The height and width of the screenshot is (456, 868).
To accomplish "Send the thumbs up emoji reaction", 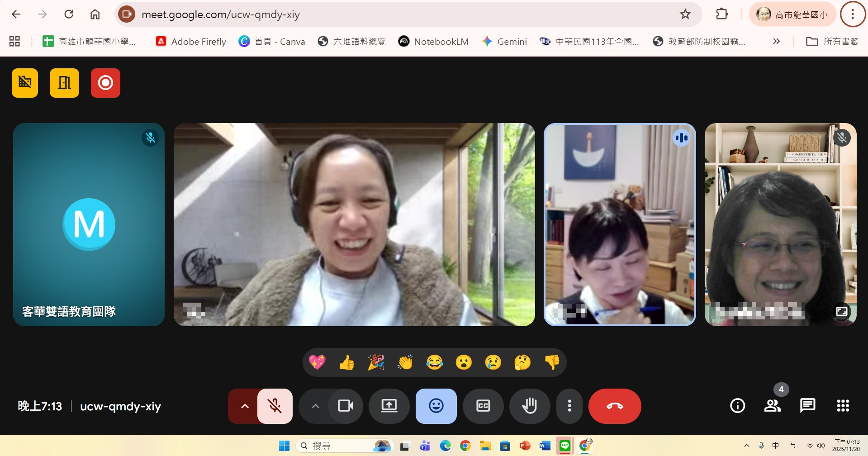I will click(346, 362).
